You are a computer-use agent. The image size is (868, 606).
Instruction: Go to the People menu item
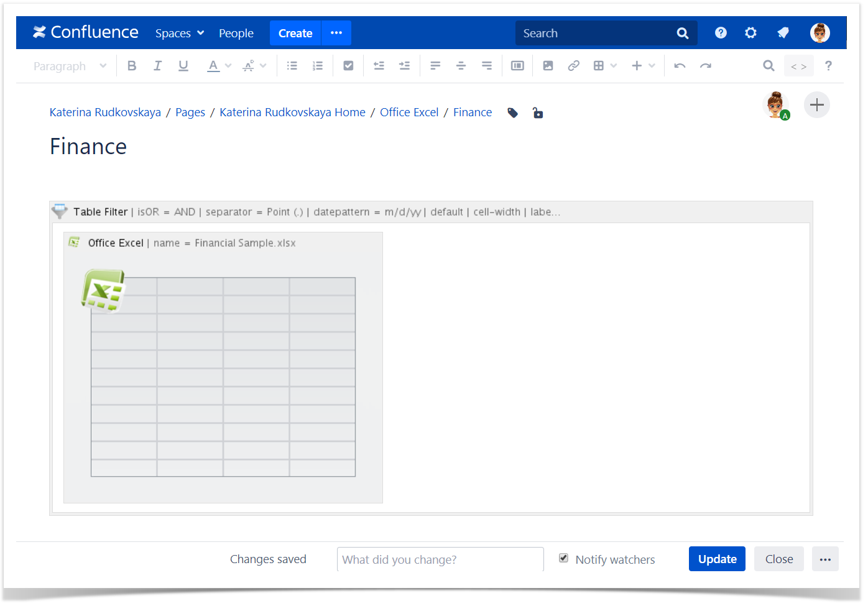coord(236,34)
